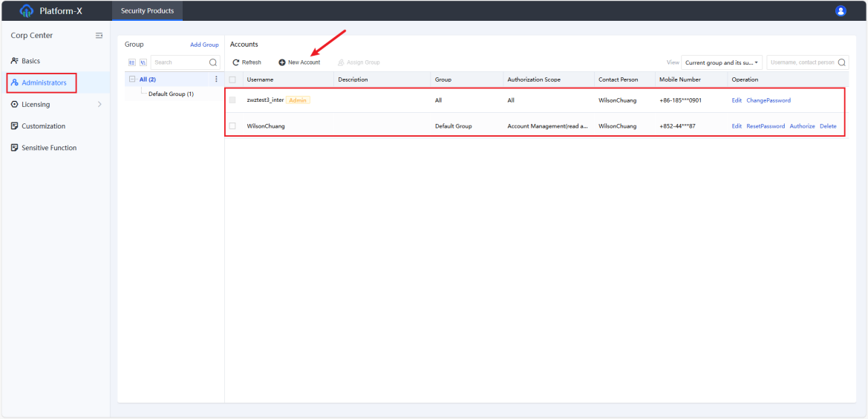The height and width of the screenshot is (419, 868).
Task: Tick the zwztest3_inter row checkbox
Action: (x=232, y=100)
